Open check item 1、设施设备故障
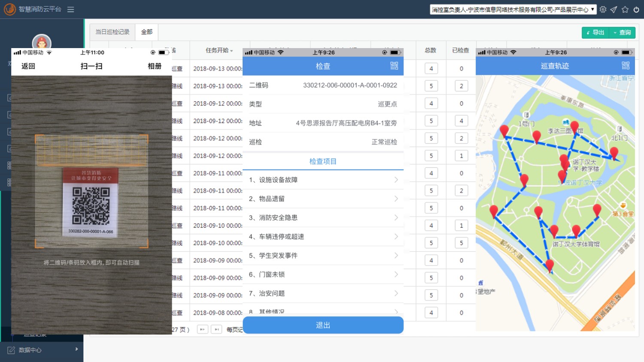Viewport: 644px width, 362px height. [x=323, y=180]
